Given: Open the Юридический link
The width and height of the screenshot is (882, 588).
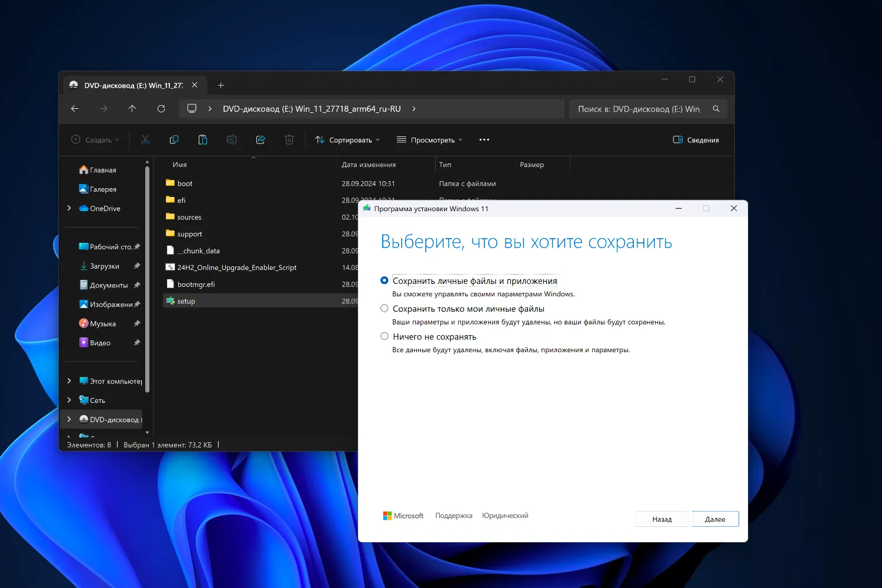Looking at the screenshot, I should 505,516.
